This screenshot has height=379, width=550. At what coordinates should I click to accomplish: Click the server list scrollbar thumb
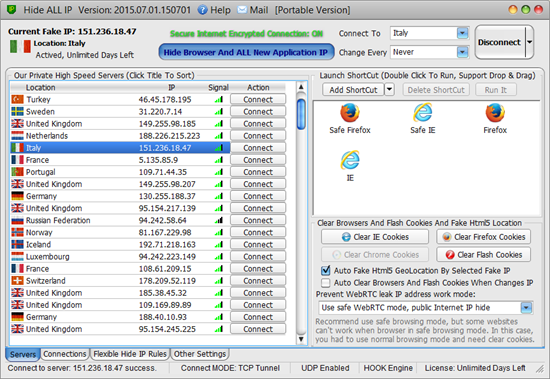click(301, 114)
